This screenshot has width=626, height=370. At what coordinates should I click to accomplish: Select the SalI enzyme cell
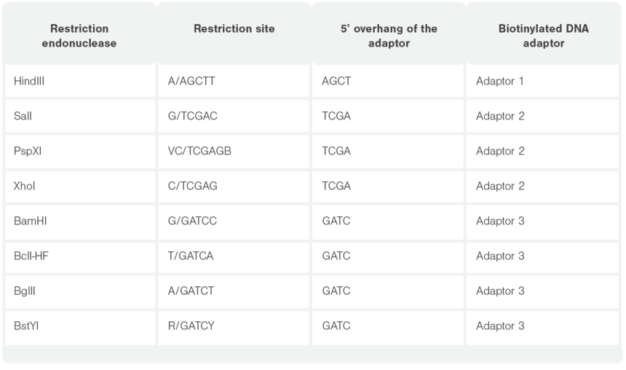tap(80, 116)
